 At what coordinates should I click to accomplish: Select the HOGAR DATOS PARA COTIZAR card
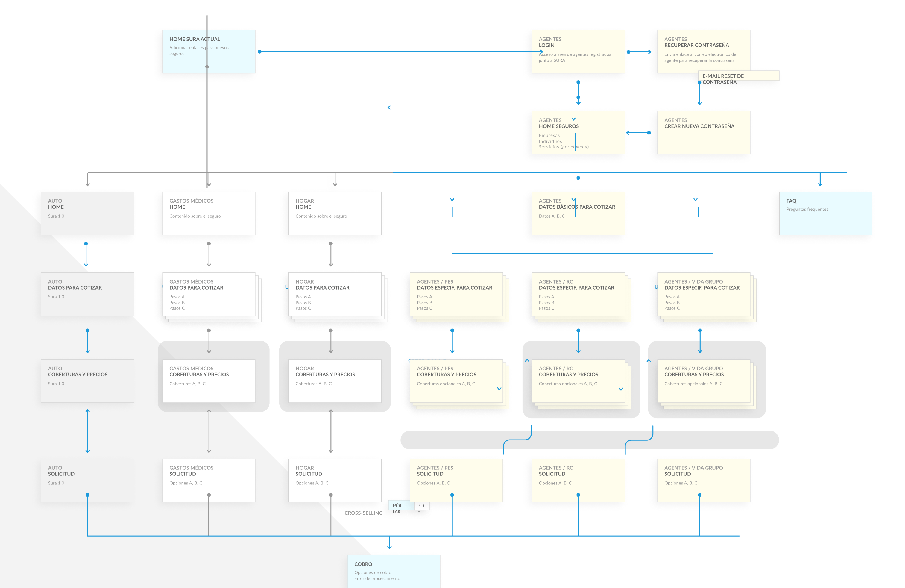tap(335, 294)
